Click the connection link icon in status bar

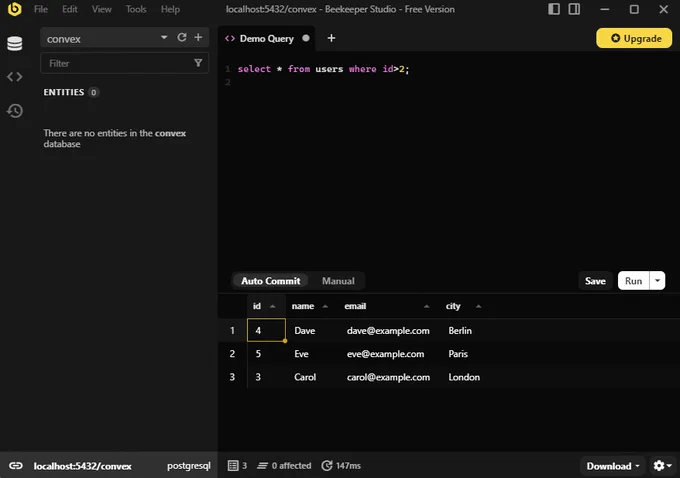pos(16,466)
